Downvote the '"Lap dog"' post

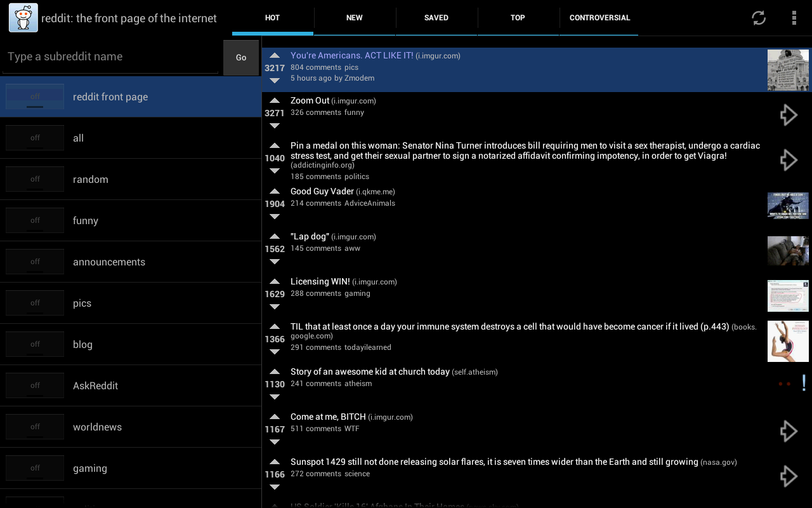pyautogui.click(x=275, y=262)
